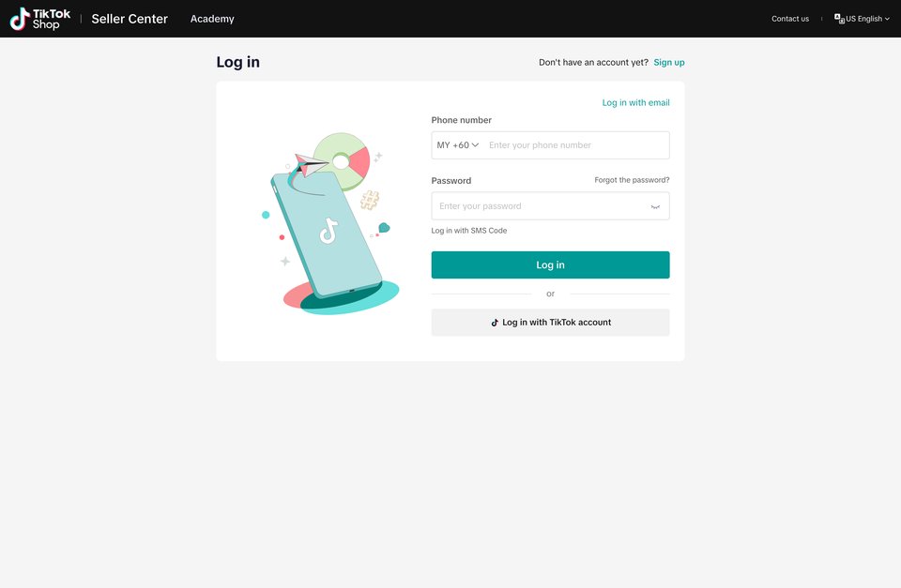Click the hashtag symbol in the illustration
Screen dimensions: 901x588
pyautogui.click(x=370, y=200)
